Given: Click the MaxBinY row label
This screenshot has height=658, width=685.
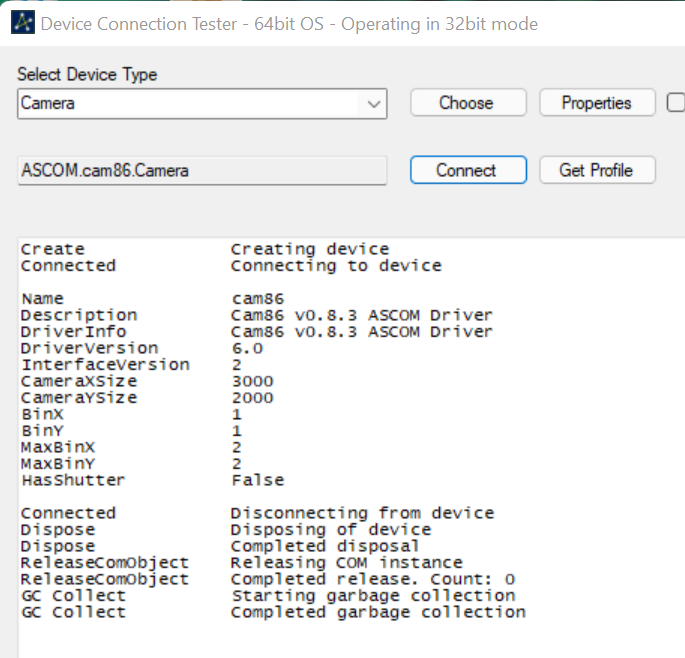Looking at the screenshot, I should coord(58,464).
